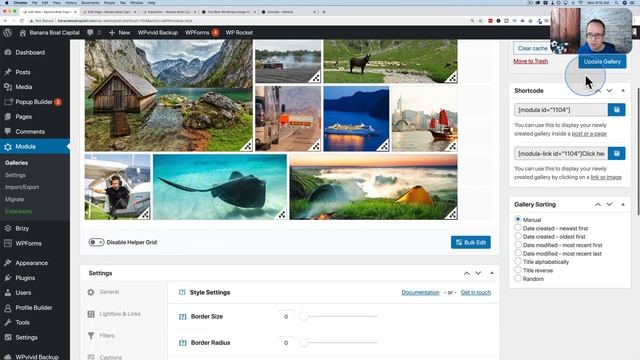This screenshot has height=360, width=640.
Task: Click resize handle on cruise ship image
Action: [x=384, y=146]
